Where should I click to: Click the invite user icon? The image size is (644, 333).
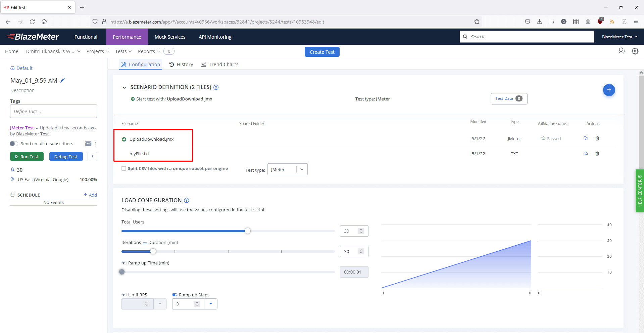coord(622,51)
